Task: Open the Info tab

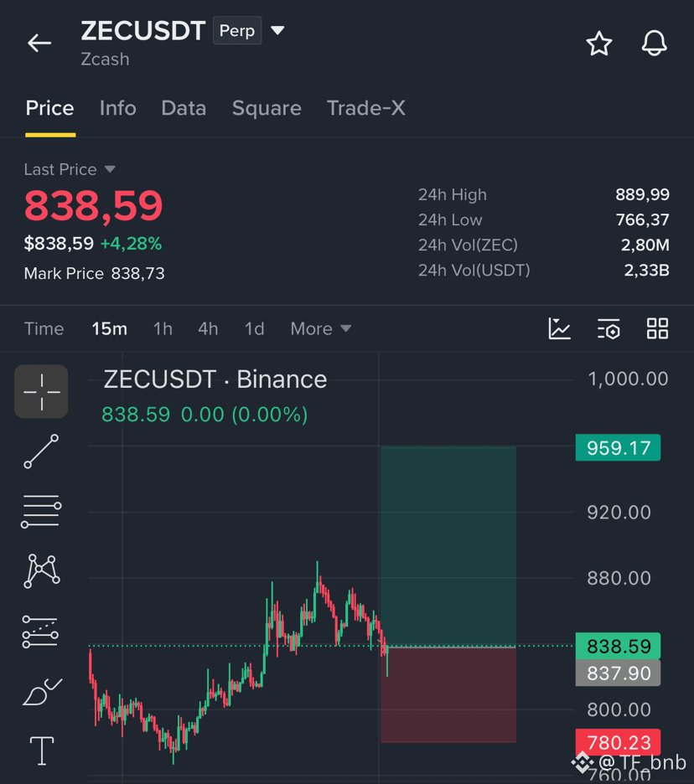Action: (117, 108)
